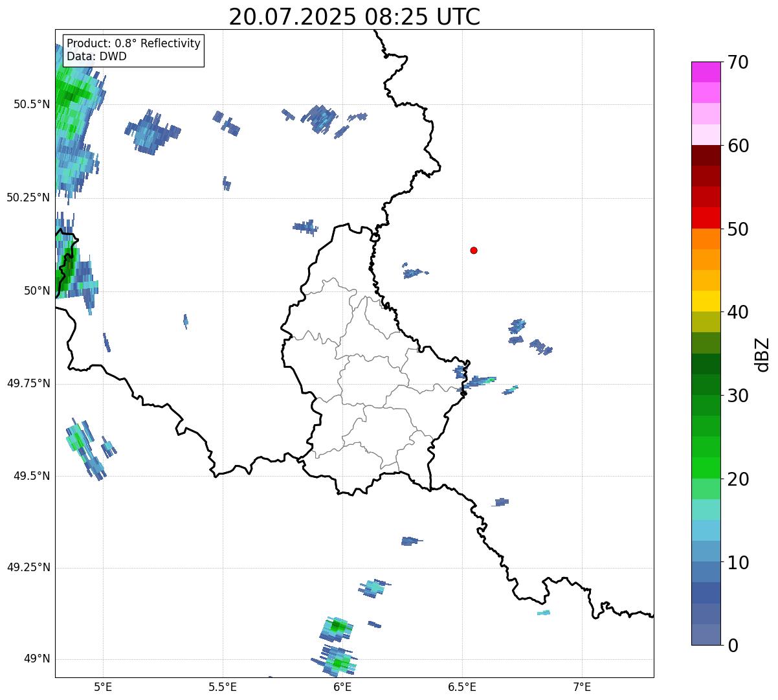Click the "49.75°N" latitude label
The height and width of the screenshot is (700, 778).
coord(28,383)
